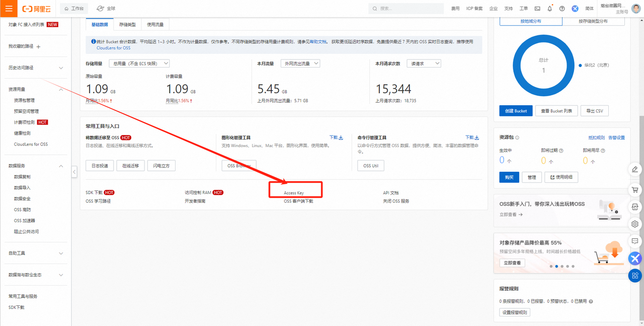Click the help question mark icon

[x=561, y=9]
